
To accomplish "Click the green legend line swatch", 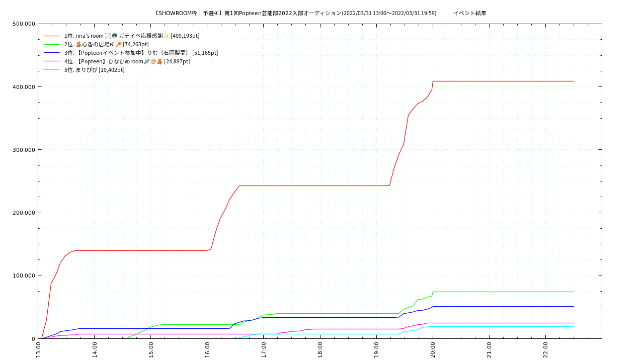I will (x=52, y=44).
